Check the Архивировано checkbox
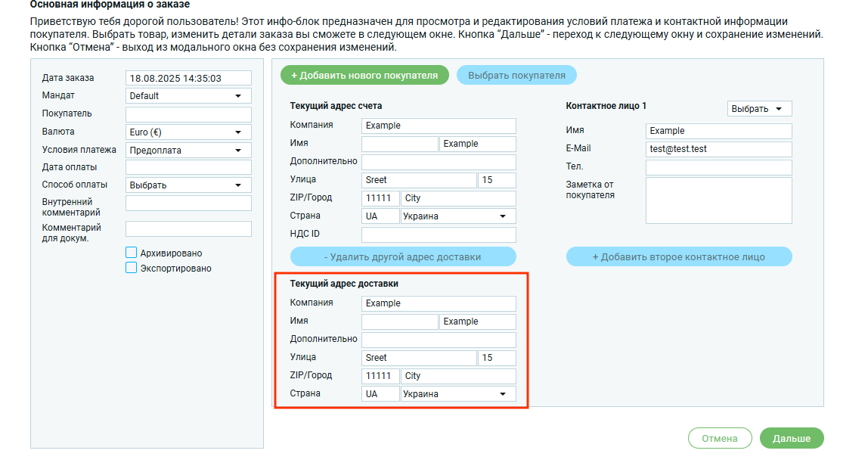This screenshot has height=466, width=868. tap(132, 253)
